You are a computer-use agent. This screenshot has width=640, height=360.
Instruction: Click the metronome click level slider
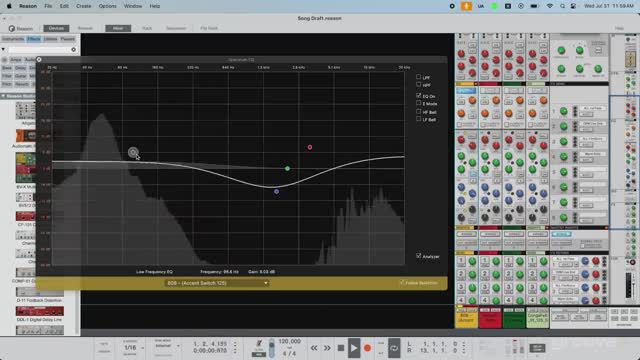[271, 348]
